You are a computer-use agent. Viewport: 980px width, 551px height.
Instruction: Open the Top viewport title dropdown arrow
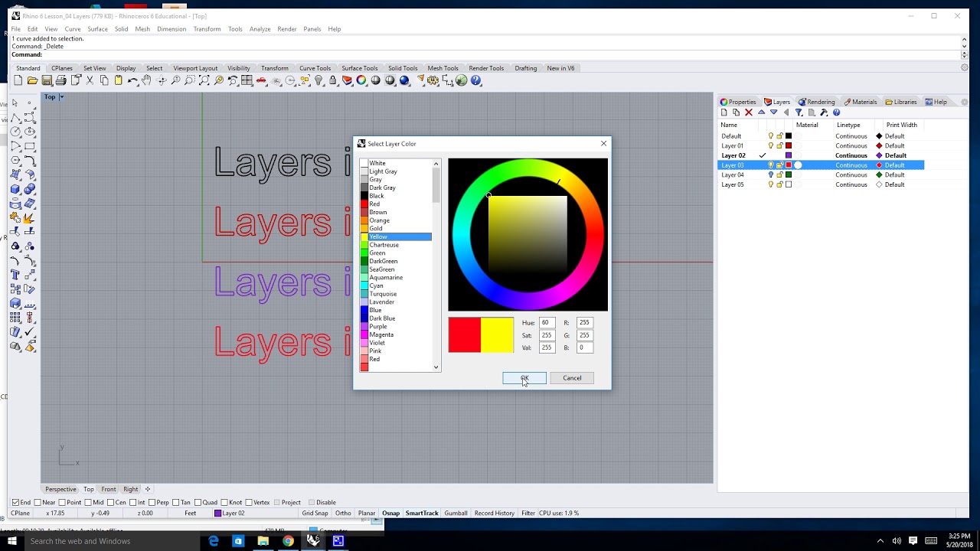pos(61,97)
